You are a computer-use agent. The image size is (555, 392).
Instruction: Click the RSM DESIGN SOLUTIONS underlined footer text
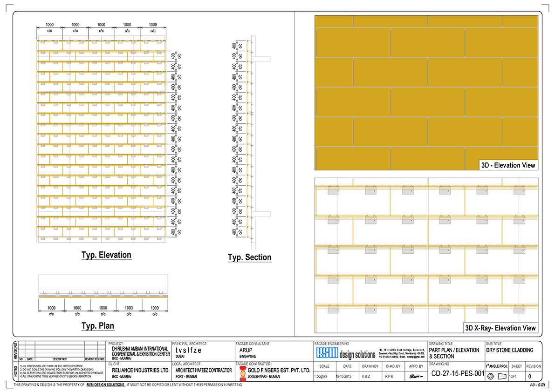pyautogui.click(x=106, y=385)
